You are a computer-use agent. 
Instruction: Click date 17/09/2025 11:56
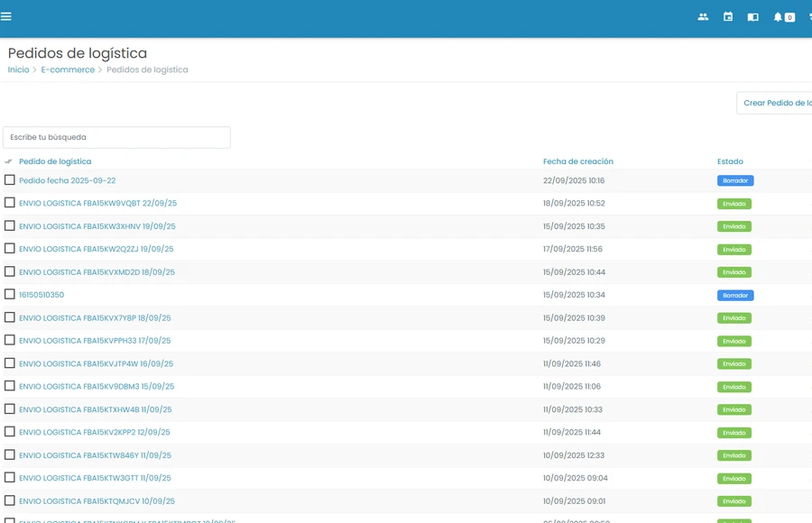click(x=573, y=249)
